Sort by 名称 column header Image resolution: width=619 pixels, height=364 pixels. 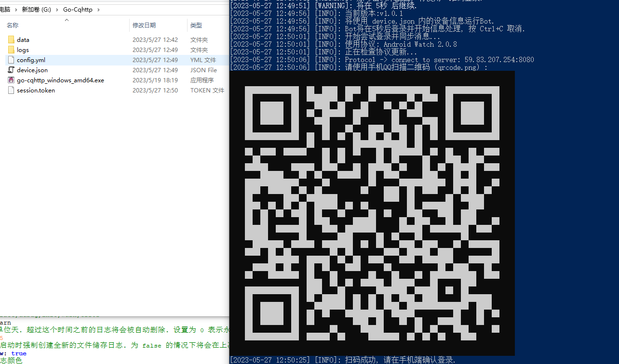(x=13, y=26)
